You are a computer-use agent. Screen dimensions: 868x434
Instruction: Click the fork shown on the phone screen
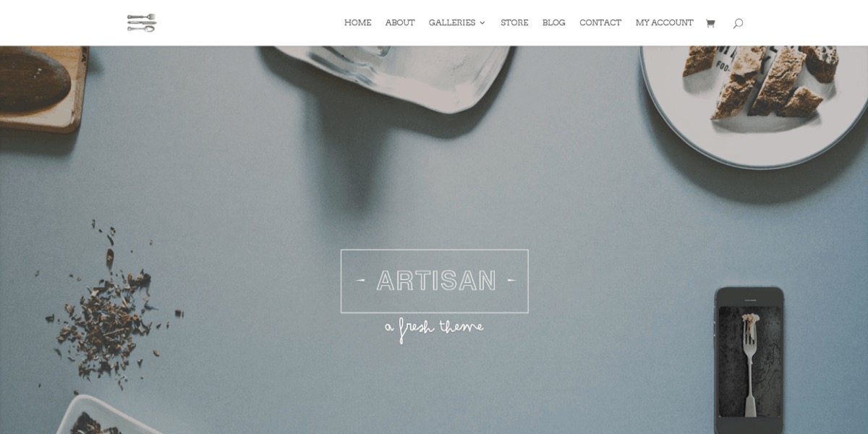tap(749, 362)
